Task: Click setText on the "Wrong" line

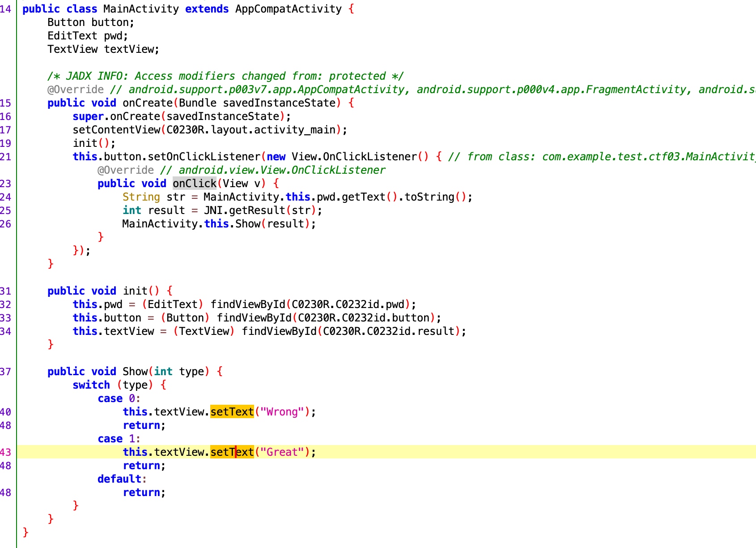Action: coord(232,412)
